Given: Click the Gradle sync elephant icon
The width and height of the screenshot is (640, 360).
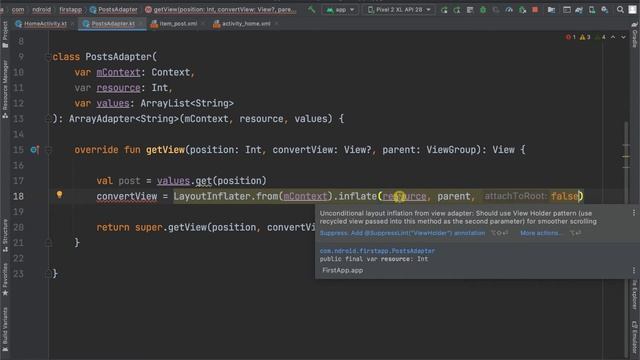Looking at the screenshot, I should pos(579,9).
